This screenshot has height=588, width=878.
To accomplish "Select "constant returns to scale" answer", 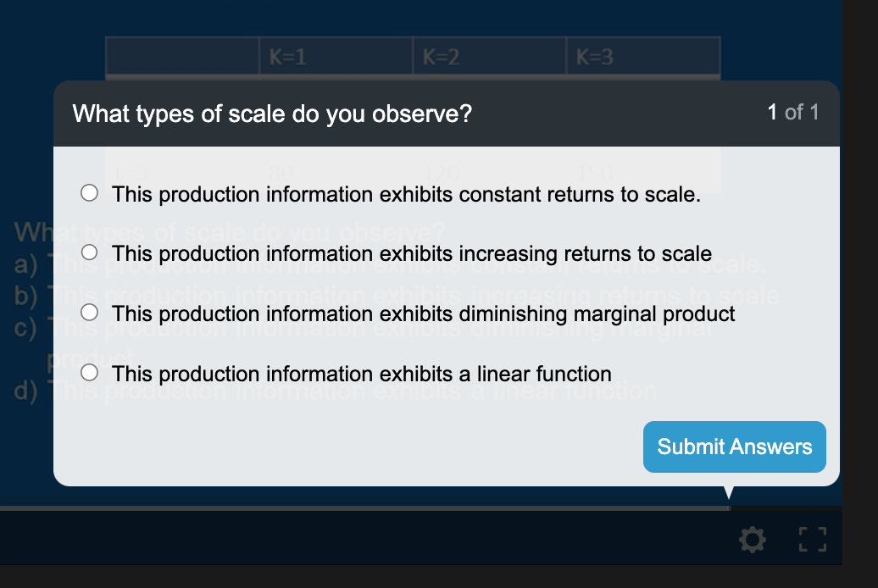I will pyautogui.click(x=89, y=192).
